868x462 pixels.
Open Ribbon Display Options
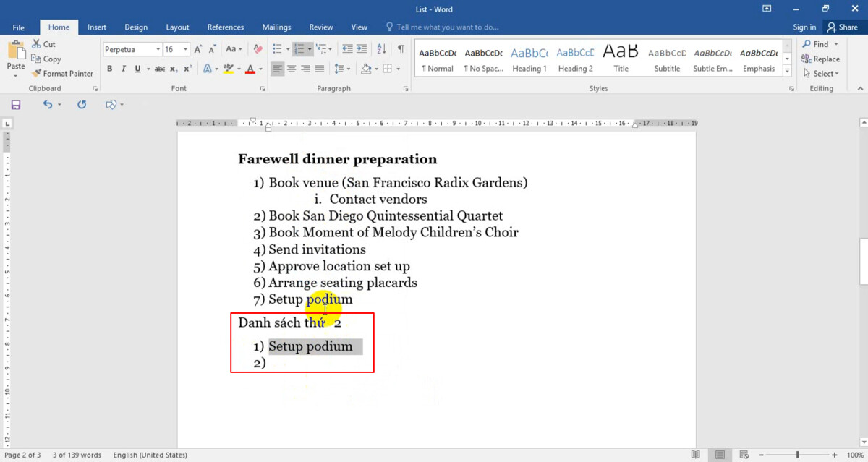tap(767, 9)
